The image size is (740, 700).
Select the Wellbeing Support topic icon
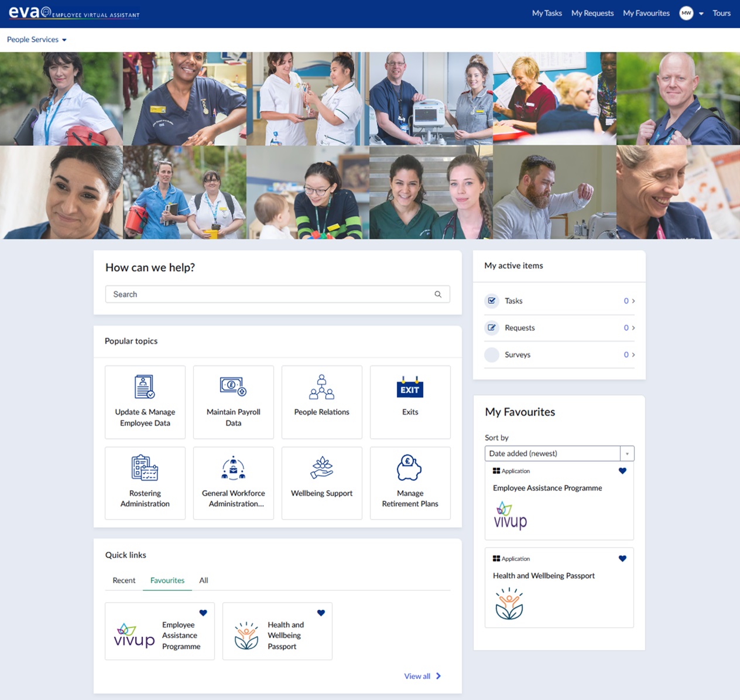point(321,468)
